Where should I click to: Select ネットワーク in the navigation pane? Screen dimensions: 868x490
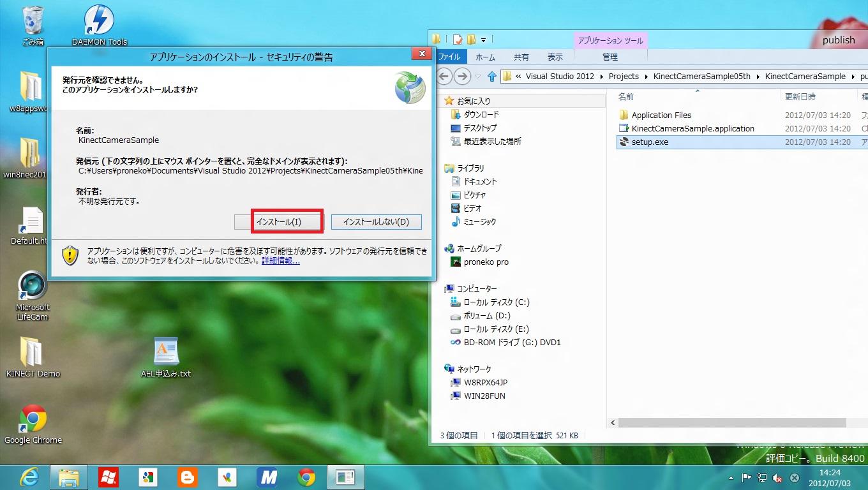point(474,369)
